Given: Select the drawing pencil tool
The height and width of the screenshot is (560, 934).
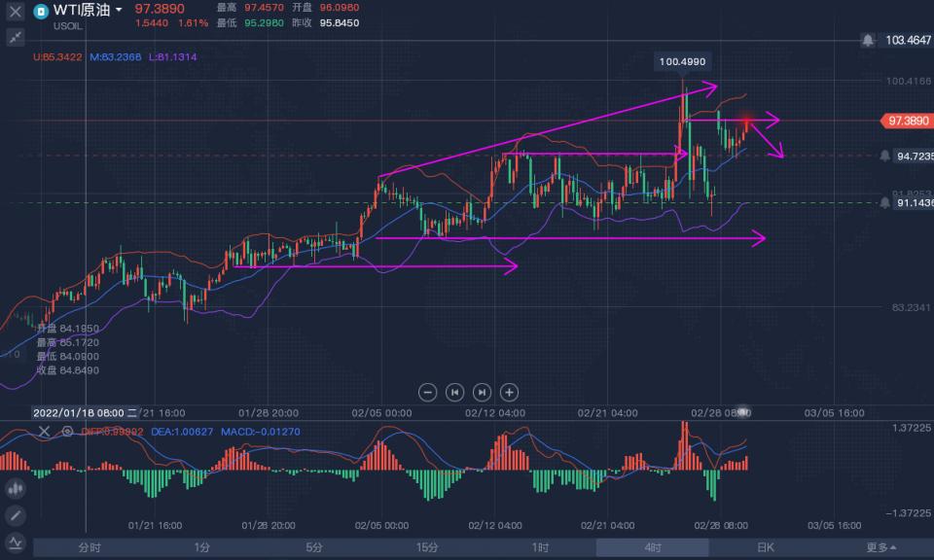Looking at the screenshot, I should pos(16,515).
